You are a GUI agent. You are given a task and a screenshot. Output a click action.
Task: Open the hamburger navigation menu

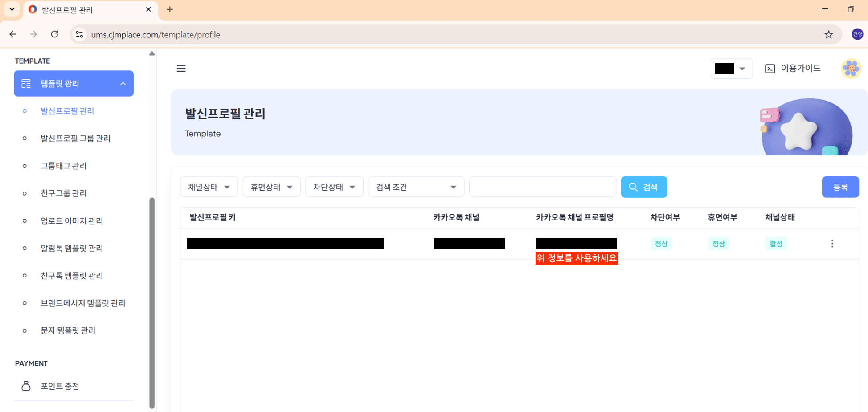[181, 68]
